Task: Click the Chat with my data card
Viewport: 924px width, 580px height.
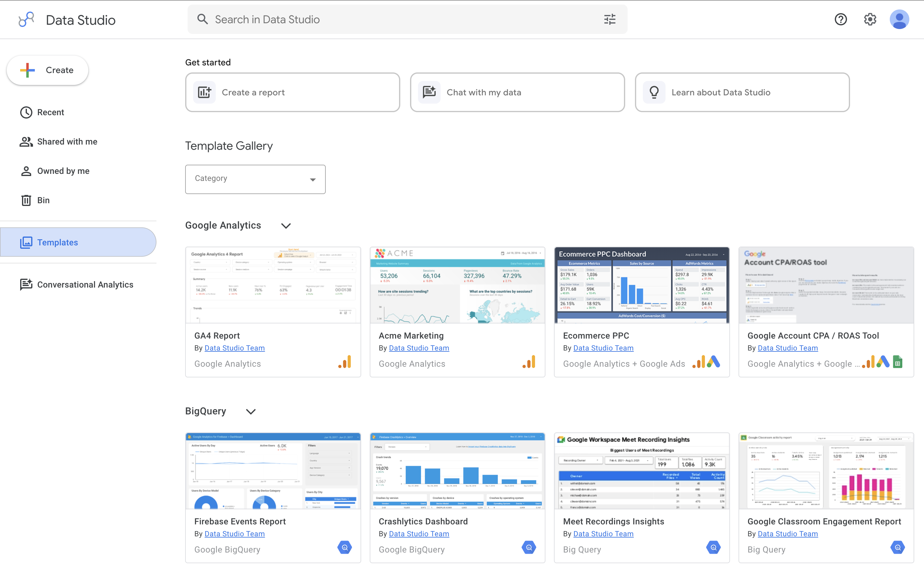Action: pyautogui.click(x=517, y=93)
